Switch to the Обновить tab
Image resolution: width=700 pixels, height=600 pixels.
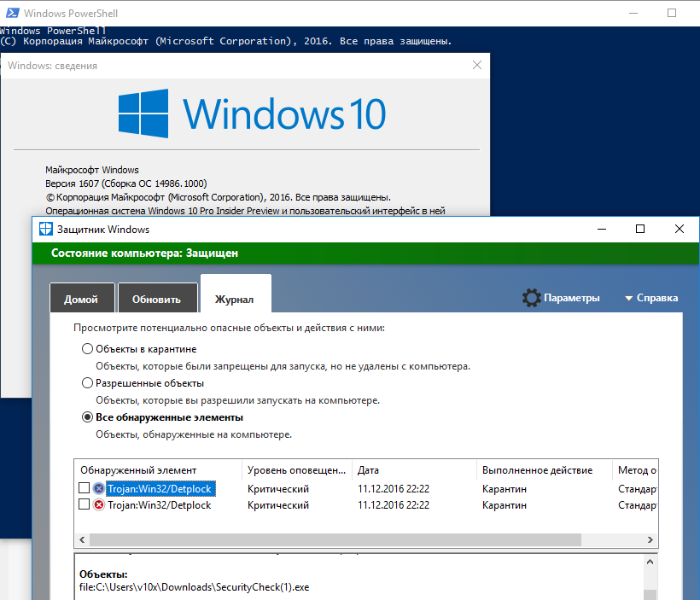[x=158, y=298]
